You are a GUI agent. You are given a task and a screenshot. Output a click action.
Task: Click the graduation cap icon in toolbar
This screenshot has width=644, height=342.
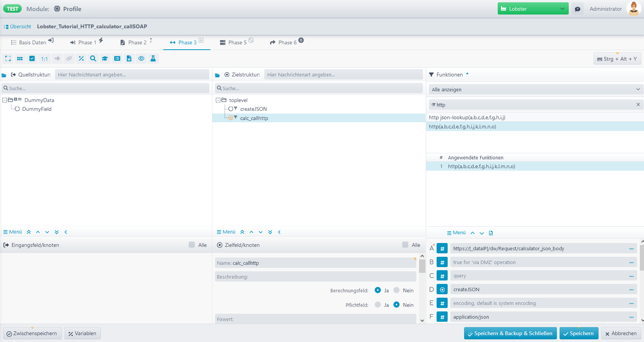pos(105,58)
